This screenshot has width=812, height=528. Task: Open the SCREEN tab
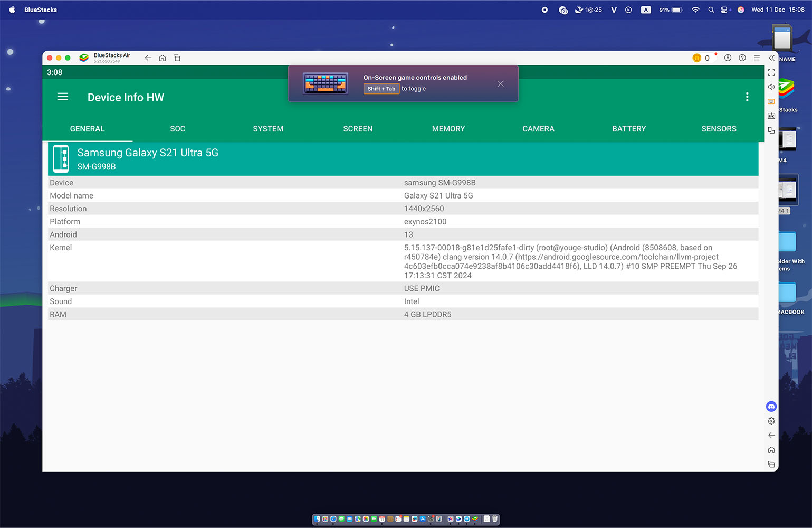tap(358, 129)
